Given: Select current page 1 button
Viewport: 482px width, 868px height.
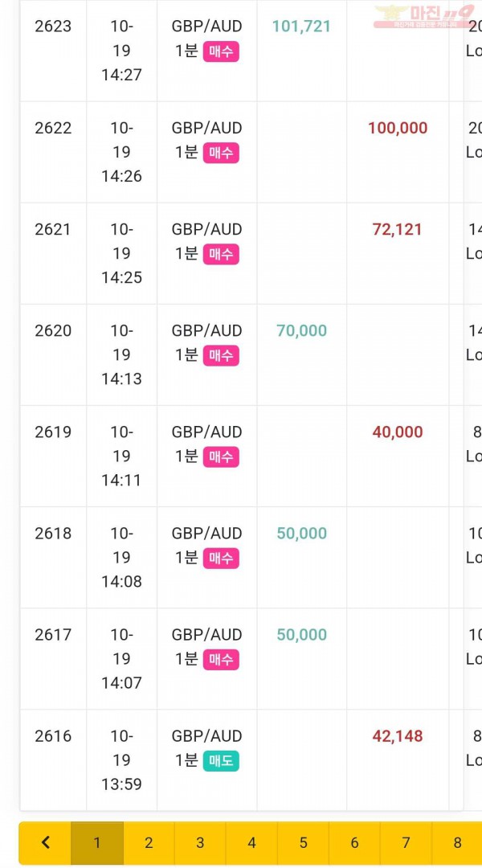Looking at the screenshot, I should [97, 842].
